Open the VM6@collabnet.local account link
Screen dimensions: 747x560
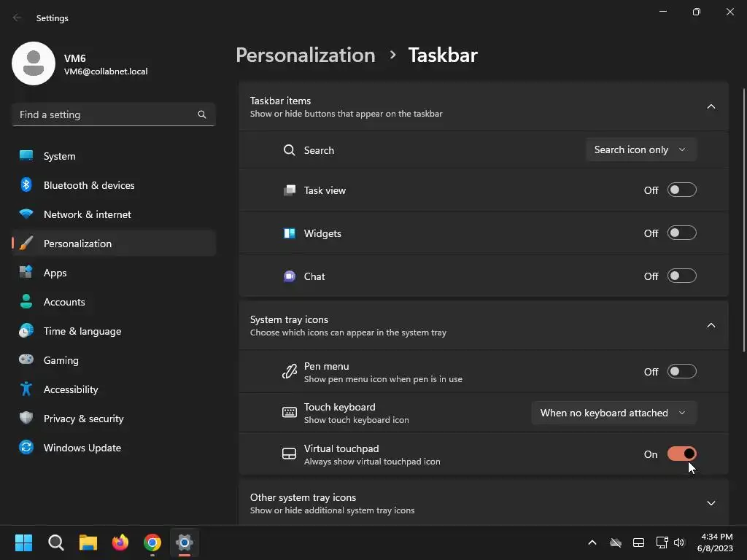point(106,71)
